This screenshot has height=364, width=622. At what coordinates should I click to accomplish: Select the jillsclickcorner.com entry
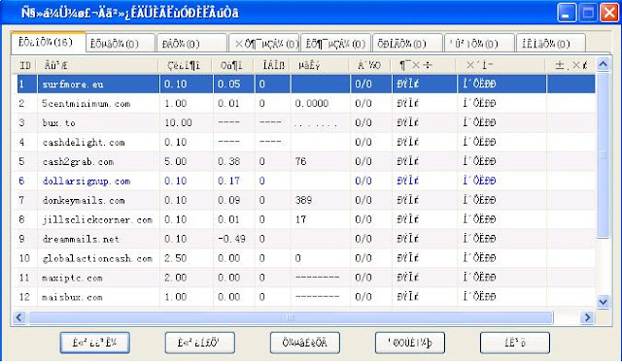(97, 219)
